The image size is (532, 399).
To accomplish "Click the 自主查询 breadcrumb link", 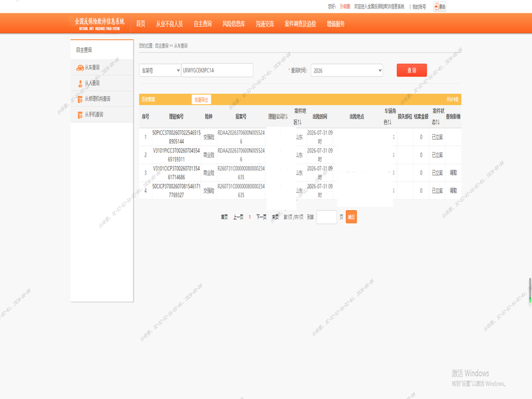I will coord(162,46).
